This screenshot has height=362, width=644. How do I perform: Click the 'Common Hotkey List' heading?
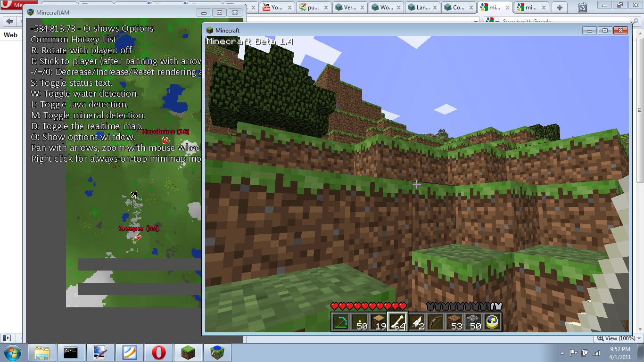74,40
